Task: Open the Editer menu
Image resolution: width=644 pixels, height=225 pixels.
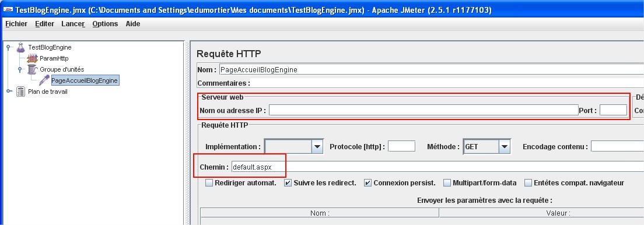Action: click(44, 24)
